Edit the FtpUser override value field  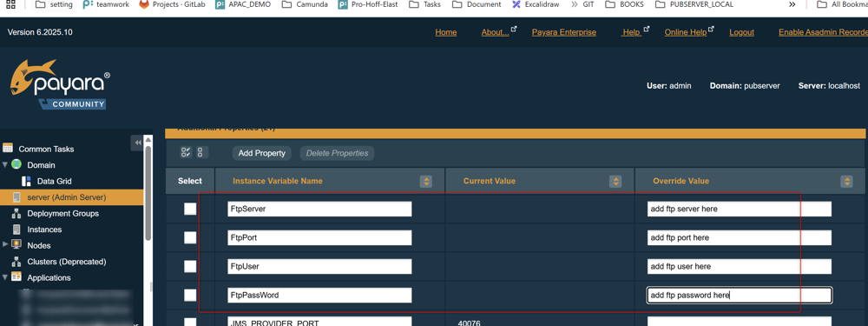(740, 266)
